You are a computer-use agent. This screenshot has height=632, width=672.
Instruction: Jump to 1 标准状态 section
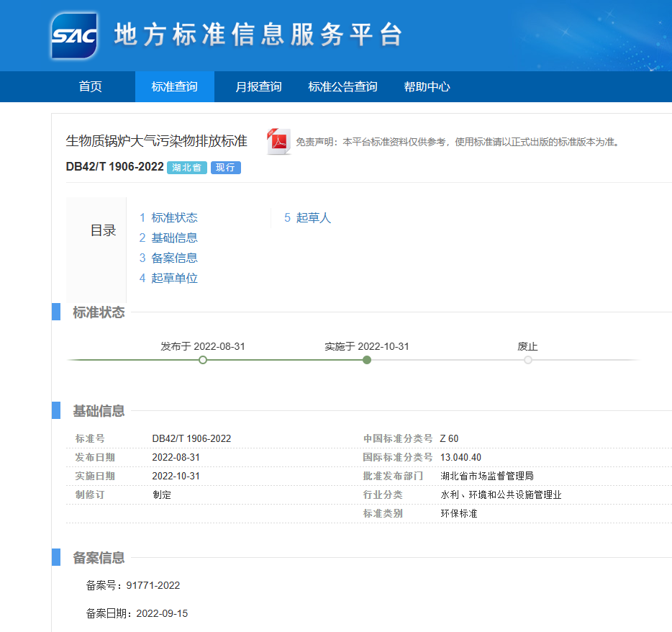[169, 217]
